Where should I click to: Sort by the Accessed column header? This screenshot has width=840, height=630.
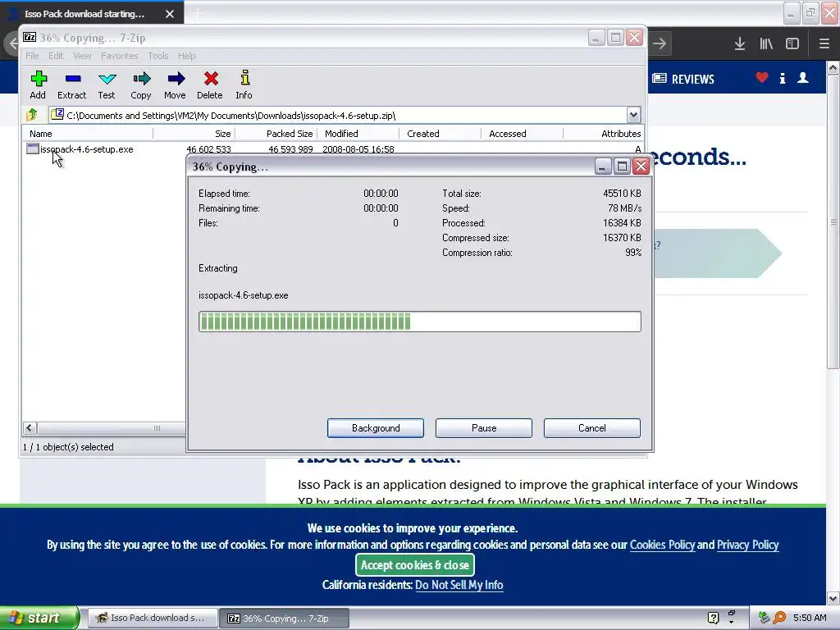tap(522, 134)
